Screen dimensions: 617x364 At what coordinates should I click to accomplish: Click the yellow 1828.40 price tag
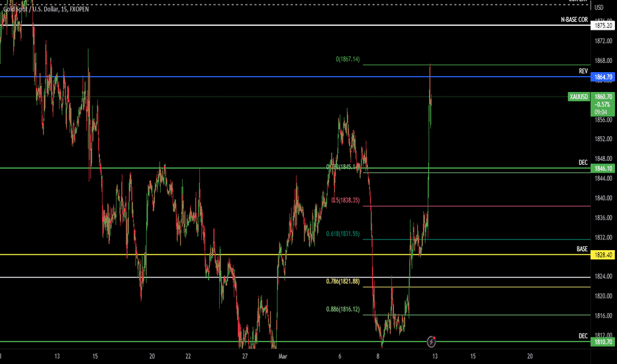(x=603, y=255)
